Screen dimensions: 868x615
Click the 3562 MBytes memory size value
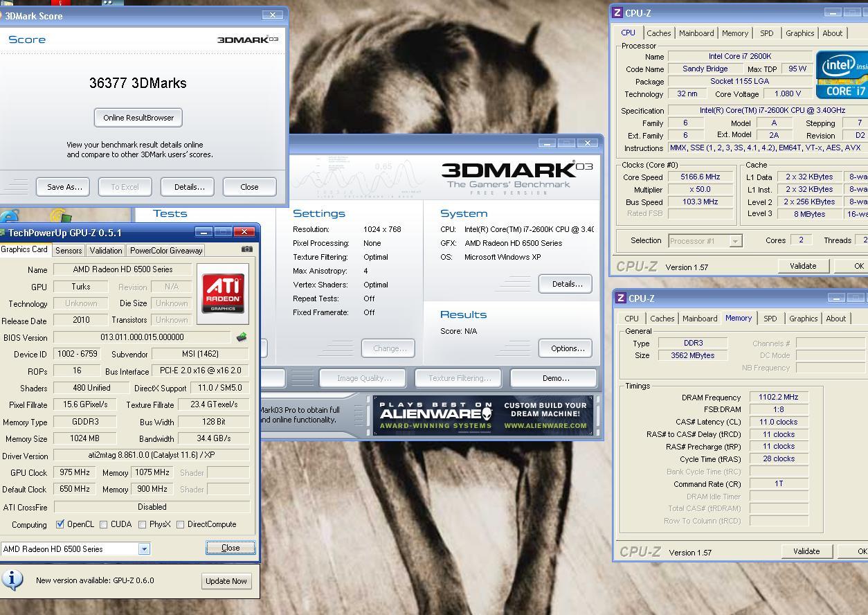click(x=693, y=355)
